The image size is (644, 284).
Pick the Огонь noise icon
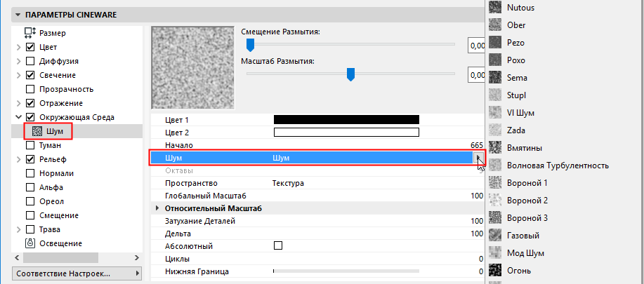495,271
